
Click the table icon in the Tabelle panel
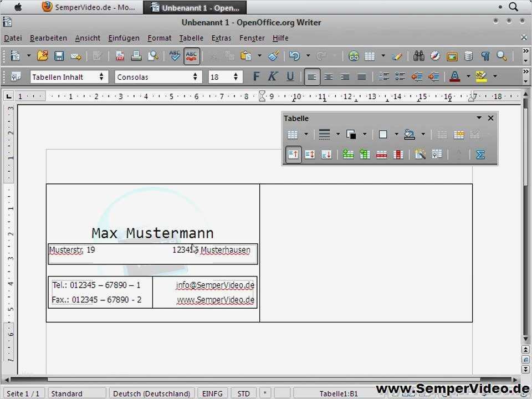pyautogui.click(x=293, y=135)
